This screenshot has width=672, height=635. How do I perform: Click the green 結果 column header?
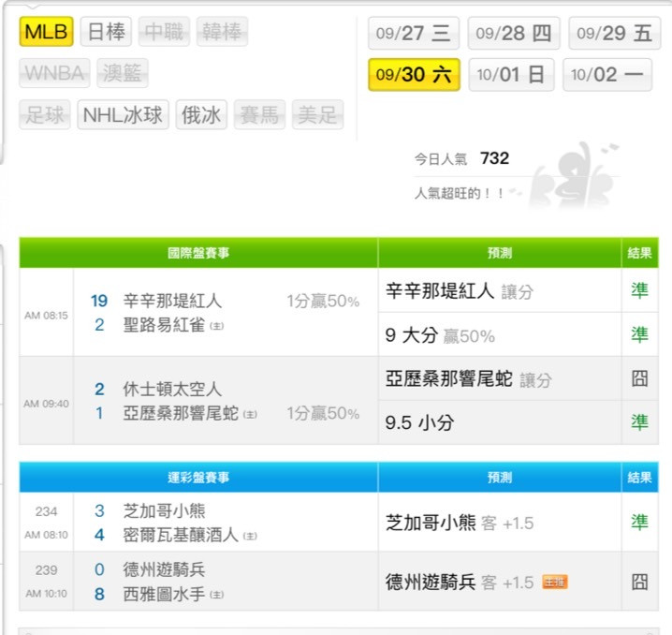[x=640, y=253]
